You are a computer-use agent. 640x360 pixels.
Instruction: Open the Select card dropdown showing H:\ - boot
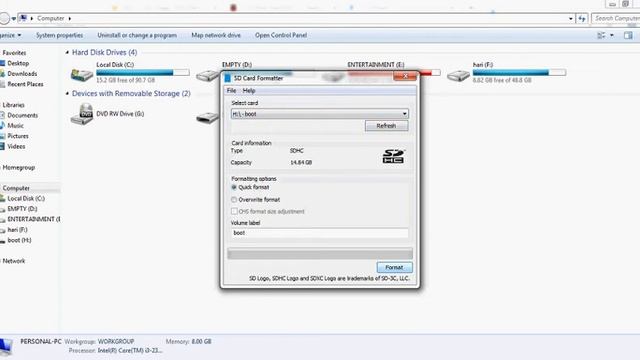pyautogui.click(x=319, y=114)
